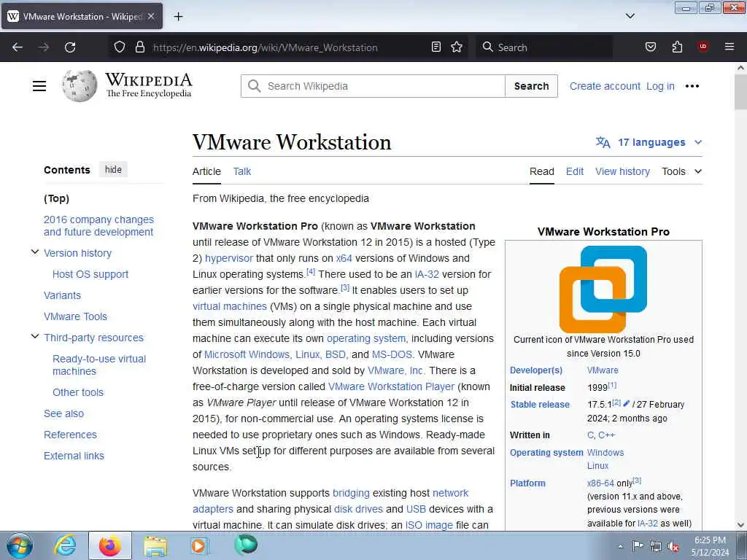Collapse the Version history contents section
The width and height of the screenshot is (747, 560).
point(35,252)
